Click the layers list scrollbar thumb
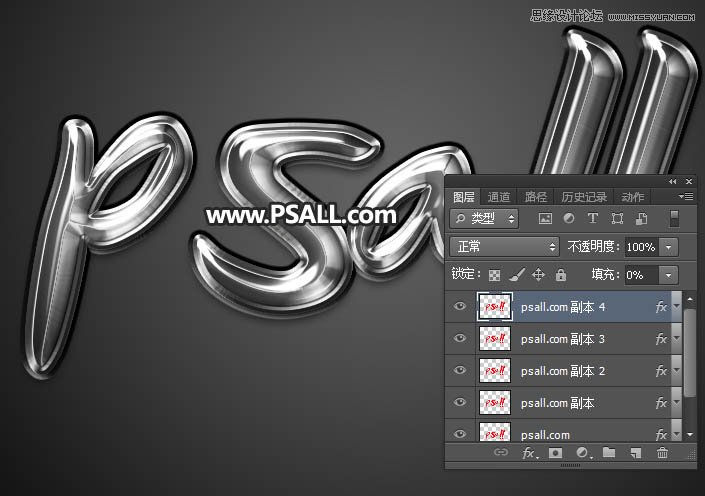The image size is (705, 496). click(x=690, y=353)
